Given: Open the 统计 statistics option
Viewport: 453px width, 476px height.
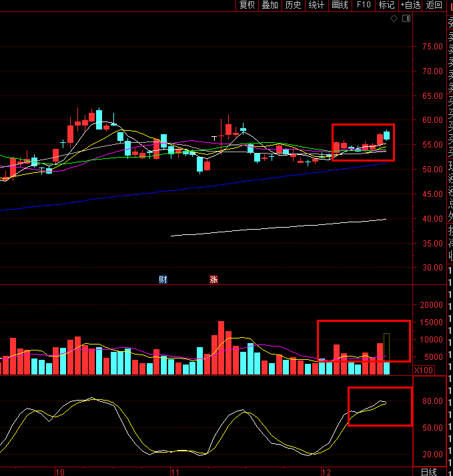Looking at the screenshot, I should coord(317,5).
